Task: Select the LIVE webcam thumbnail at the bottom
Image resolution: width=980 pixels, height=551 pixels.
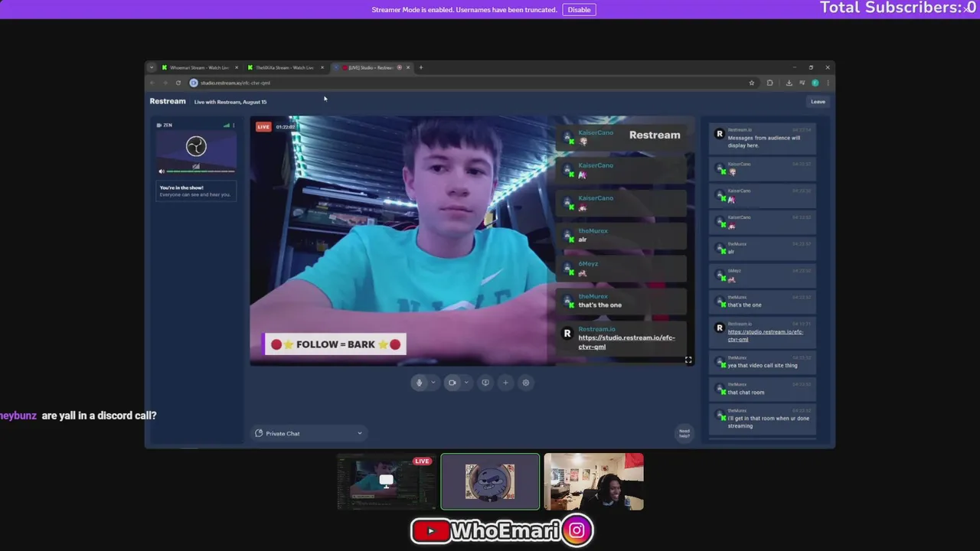Action: pos(386,481)
